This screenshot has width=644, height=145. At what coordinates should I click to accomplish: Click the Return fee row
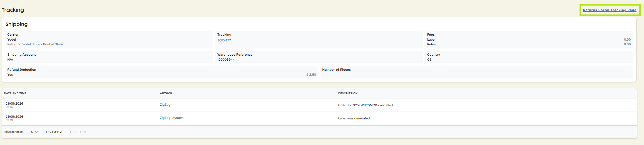pos(529,44)
